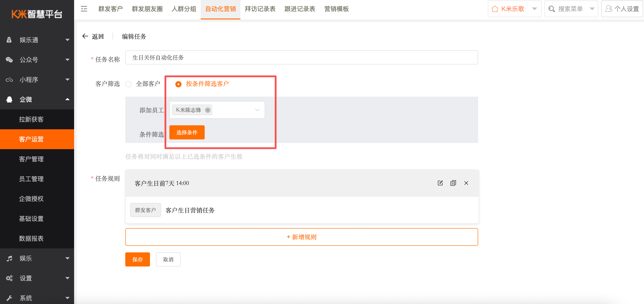Select the 按条件筛选客户 radio option

(x=178, y=84)
